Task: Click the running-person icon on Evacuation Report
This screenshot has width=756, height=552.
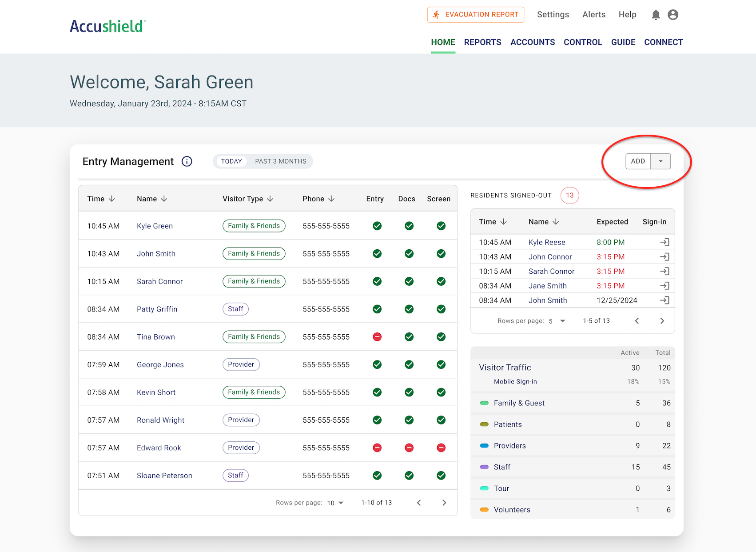Action: point(437,14)
